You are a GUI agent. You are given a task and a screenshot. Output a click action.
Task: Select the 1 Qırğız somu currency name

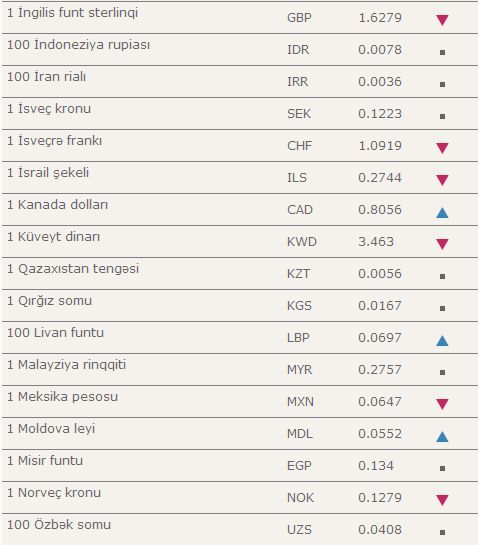pos(49,301)
